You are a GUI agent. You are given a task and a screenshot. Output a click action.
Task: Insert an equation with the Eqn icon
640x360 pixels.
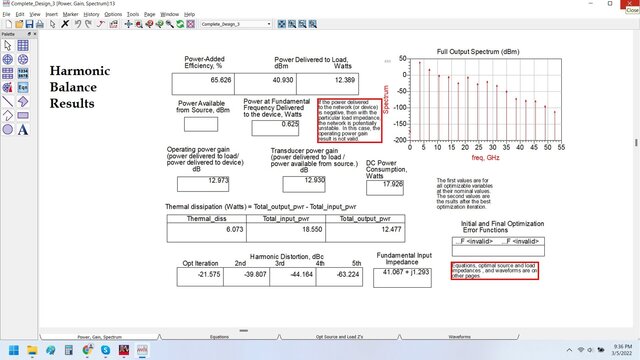tap(23, 87)
